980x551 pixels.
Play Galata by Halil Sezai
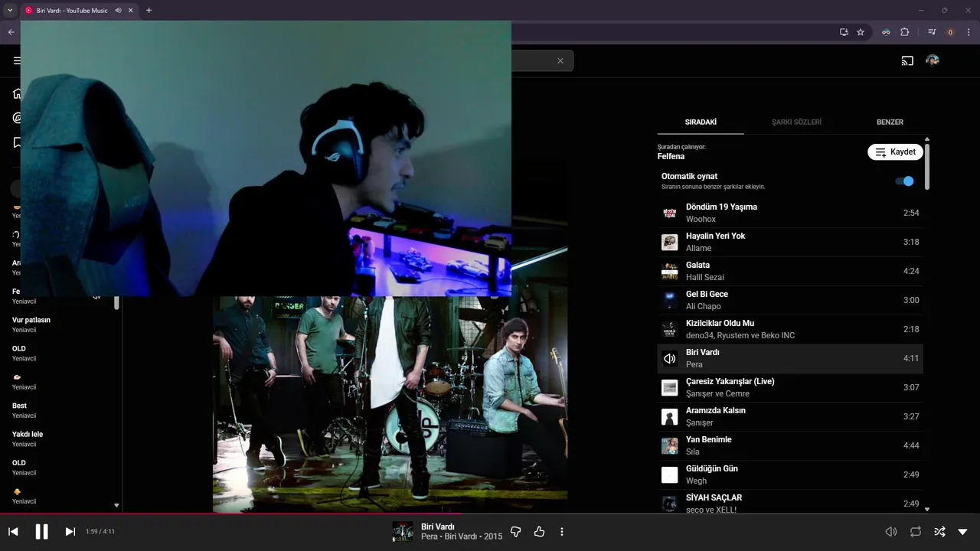(x=790, y=271)
